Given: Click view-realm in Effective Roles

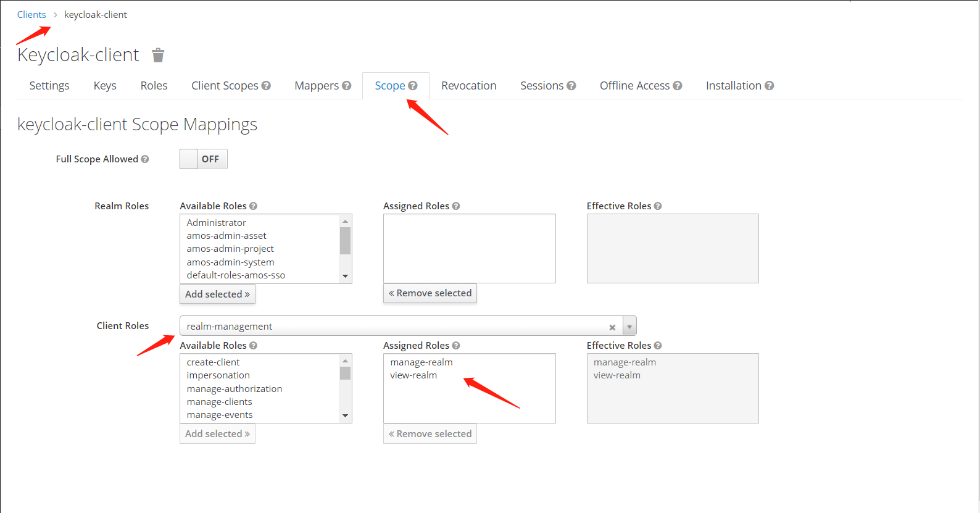Looking at the screenshot, I should click(617, 375).
